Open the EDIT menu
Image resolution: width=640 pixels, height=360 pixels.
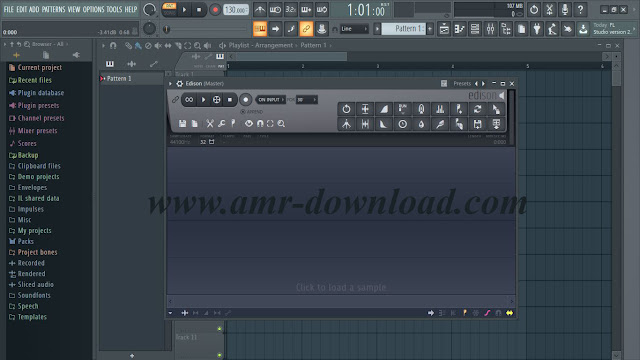pos(22,9)
